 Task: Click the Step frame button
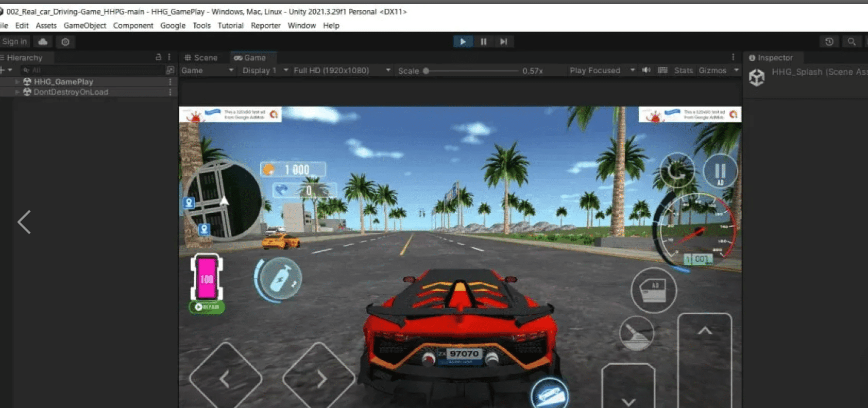[x=503, y=42]
